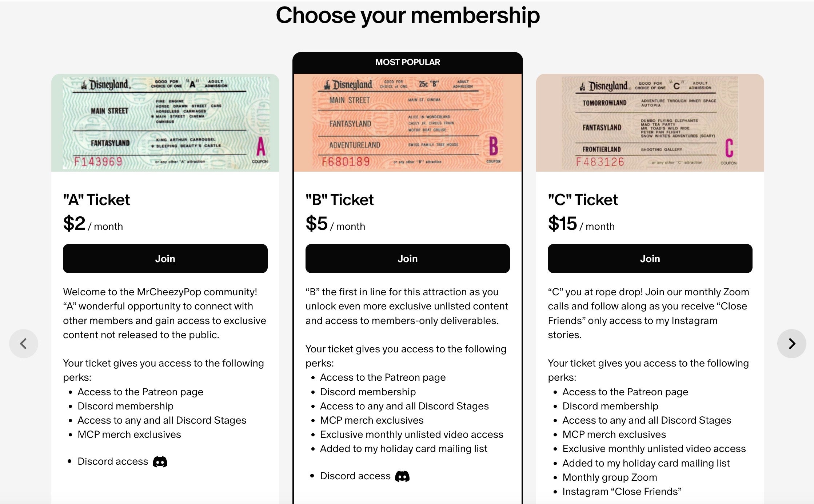Join the $5 "B" Ticket tier
Viewport: 814px width, 504px height.
click(x=407, y=259)
